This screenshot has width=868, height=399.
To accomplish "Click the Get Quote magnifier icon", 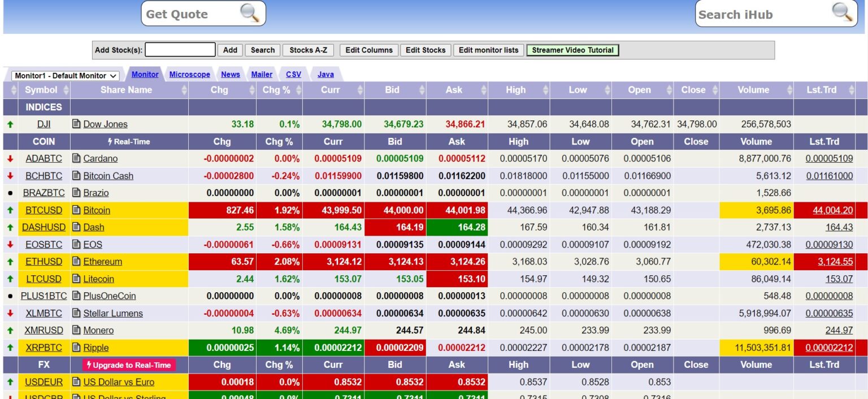I will 250,12.
